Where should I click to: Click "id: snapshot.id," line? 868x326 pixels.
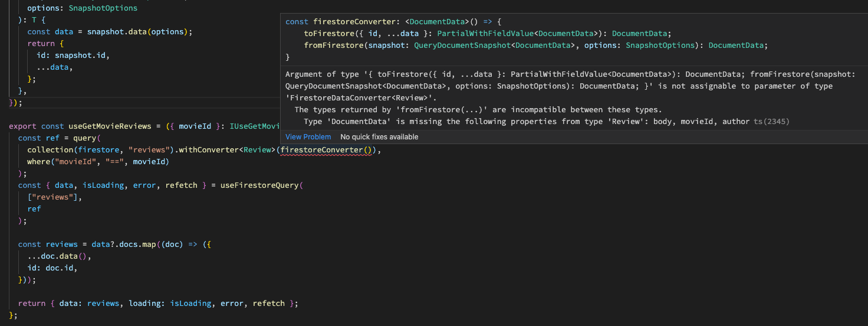point(73,56)
